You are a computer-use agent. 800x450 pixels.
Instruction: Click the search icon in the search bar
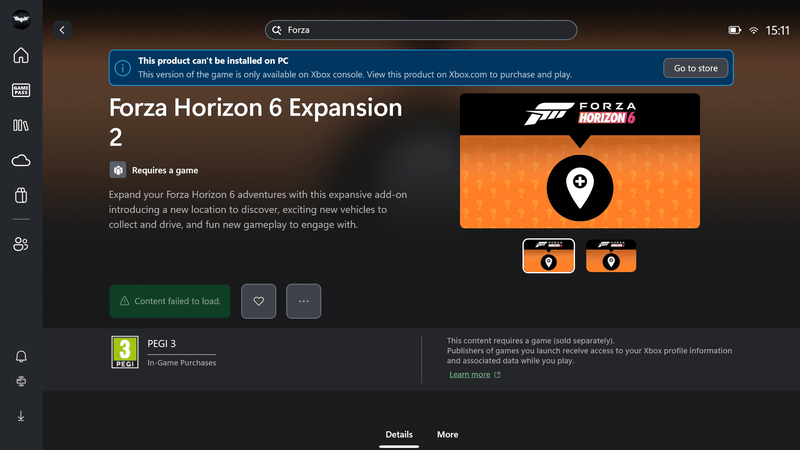(x=277, y=30)
